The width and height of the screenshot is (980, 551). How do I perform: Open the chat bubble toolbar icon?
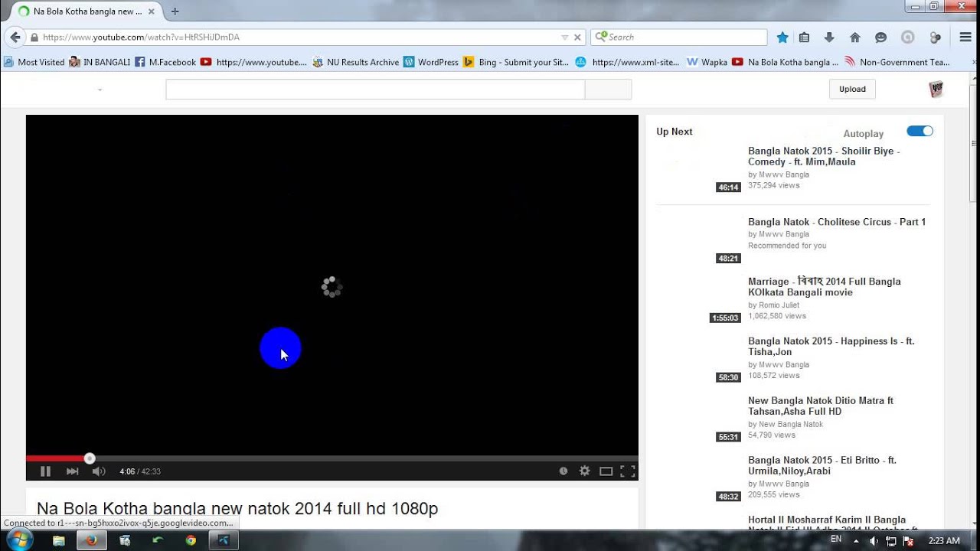(880, 37)
